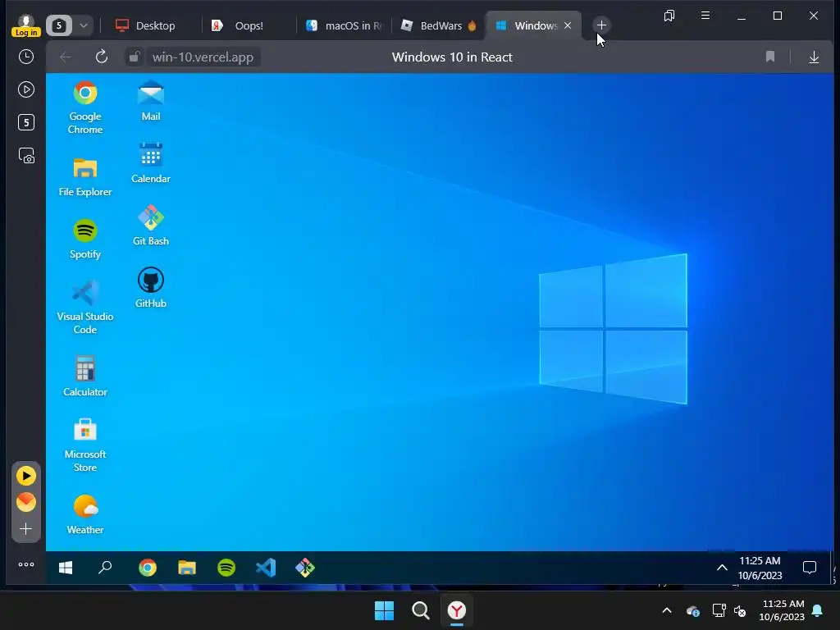
Task: Switch to the Desktop browser tab
Action: [148, 25]
